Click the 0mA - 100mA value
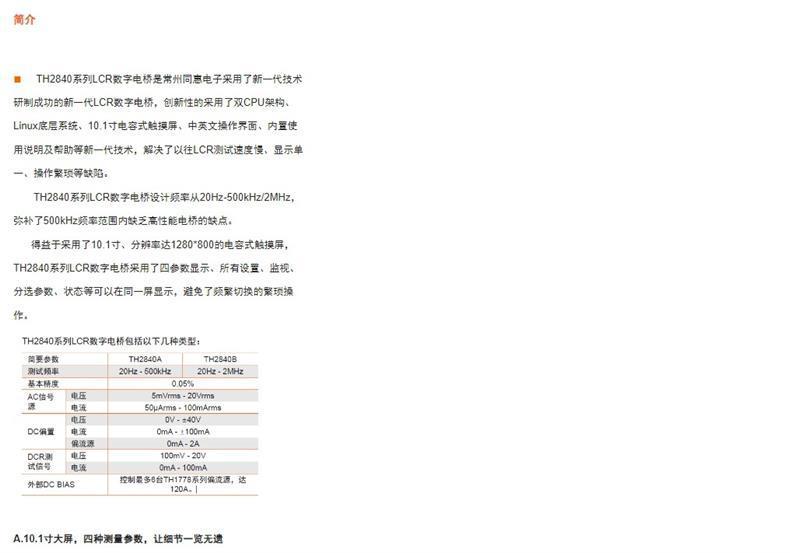 click(x=183, y=467)
